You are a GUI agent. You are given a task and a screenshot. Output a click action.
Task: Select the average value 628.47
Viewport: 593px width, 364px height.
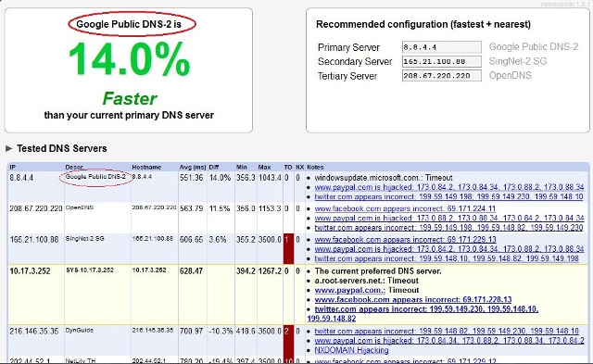point(192,270)
